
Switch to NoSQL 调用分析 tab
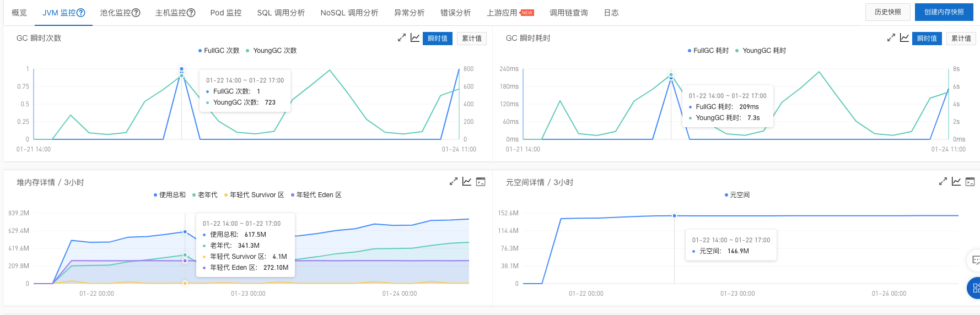tap(349, 13)
